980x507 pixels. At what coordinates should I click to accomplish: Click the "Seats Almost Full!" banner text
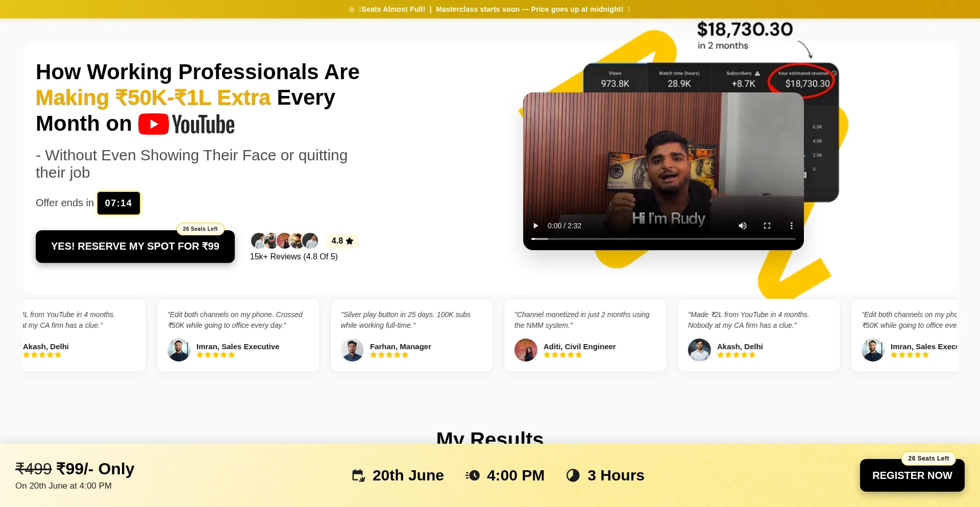coord(393,9)
